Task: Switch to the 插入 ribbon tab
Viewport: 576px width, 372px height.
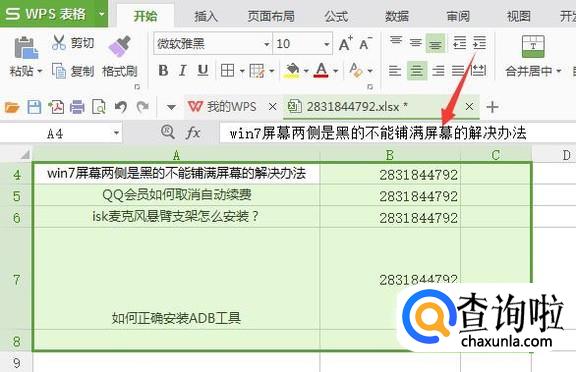Action: (x=206, y=16)
